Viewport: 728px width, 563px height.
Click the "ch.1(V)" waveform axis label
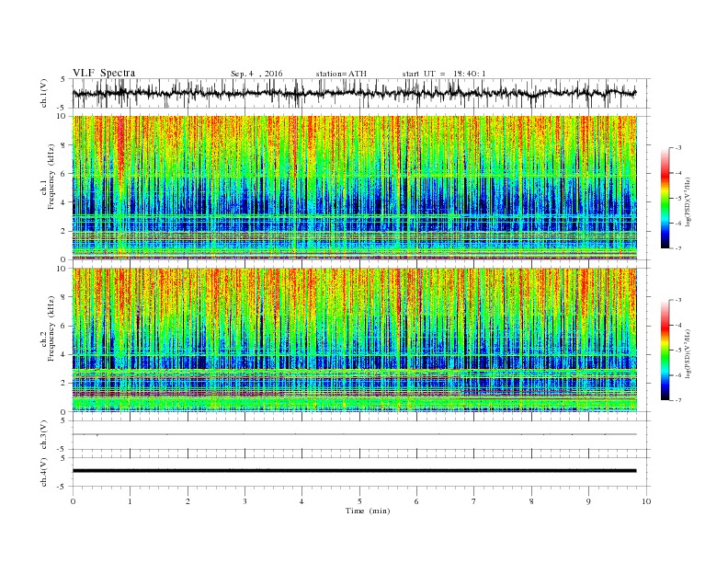[x=44, y=93]
